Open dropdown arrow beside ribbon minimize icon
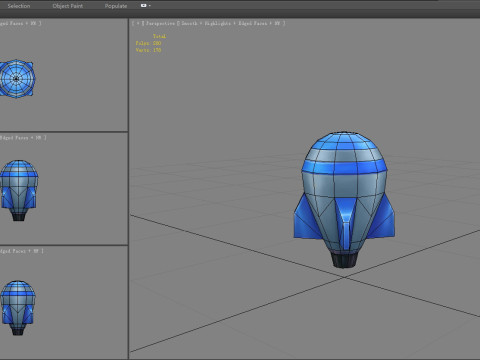The image size is (480, 360). click(x=150, y=6)
